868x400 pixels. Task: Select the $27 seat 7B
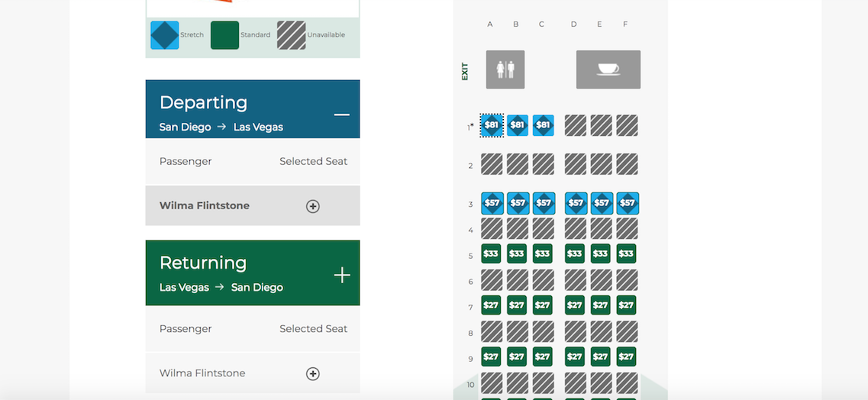point(517,305)
